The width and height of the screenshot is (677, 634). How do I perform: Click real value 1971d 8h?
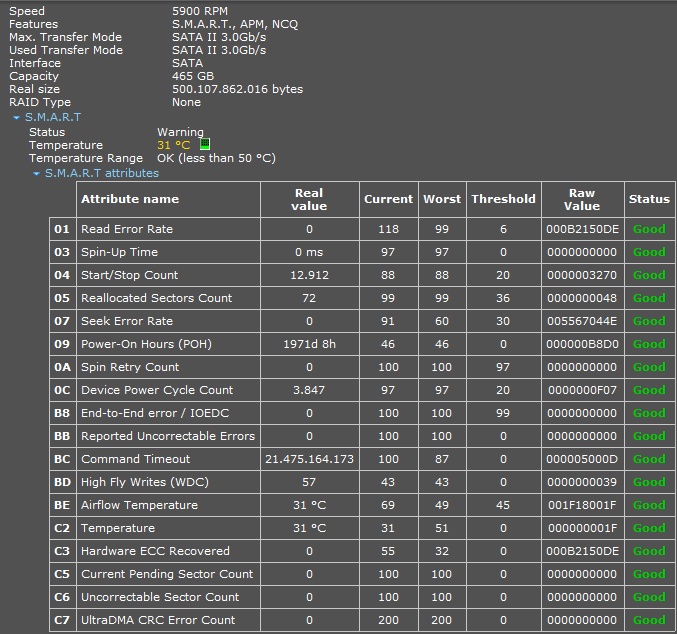pyautogui.click(x=310, y=344)
